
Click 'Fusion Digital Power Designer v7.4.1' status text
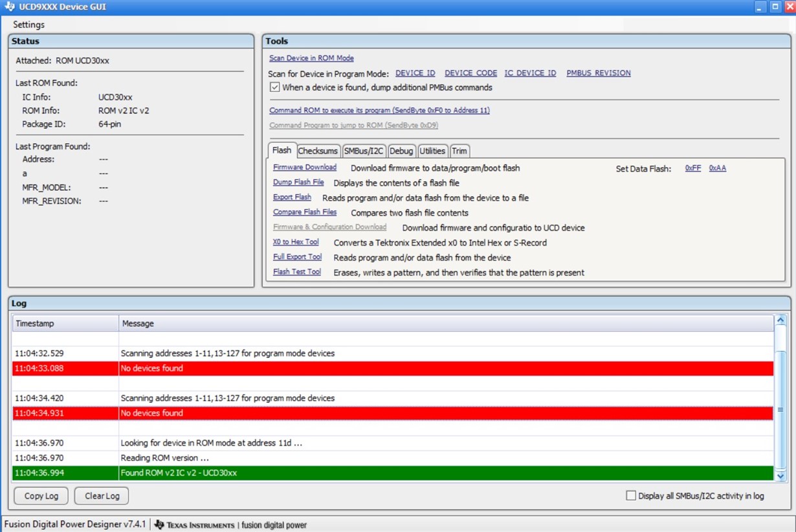click(76, 524)
